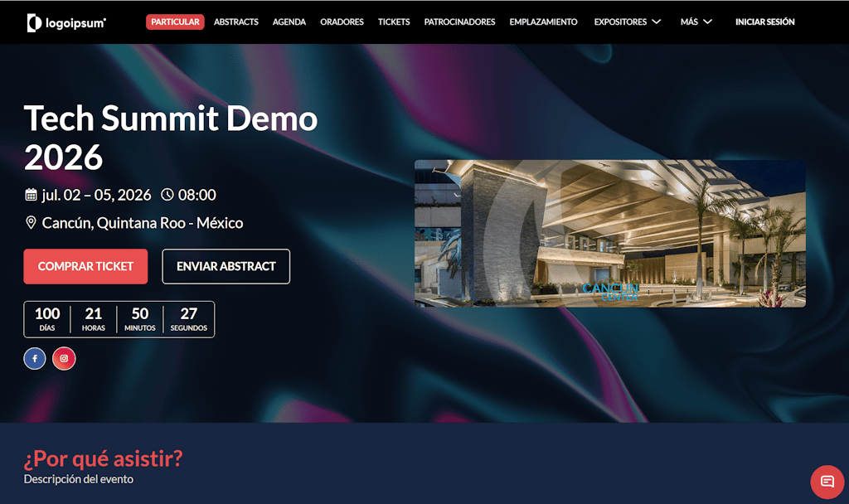The height and width of the screenshot is (504, 849).
Task: Select the Particular menu tab
Action: 175,22
